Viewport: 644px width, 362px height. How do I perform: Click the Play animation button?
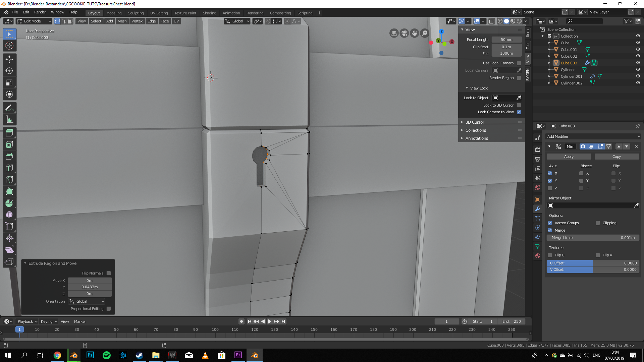pos(269,321)
